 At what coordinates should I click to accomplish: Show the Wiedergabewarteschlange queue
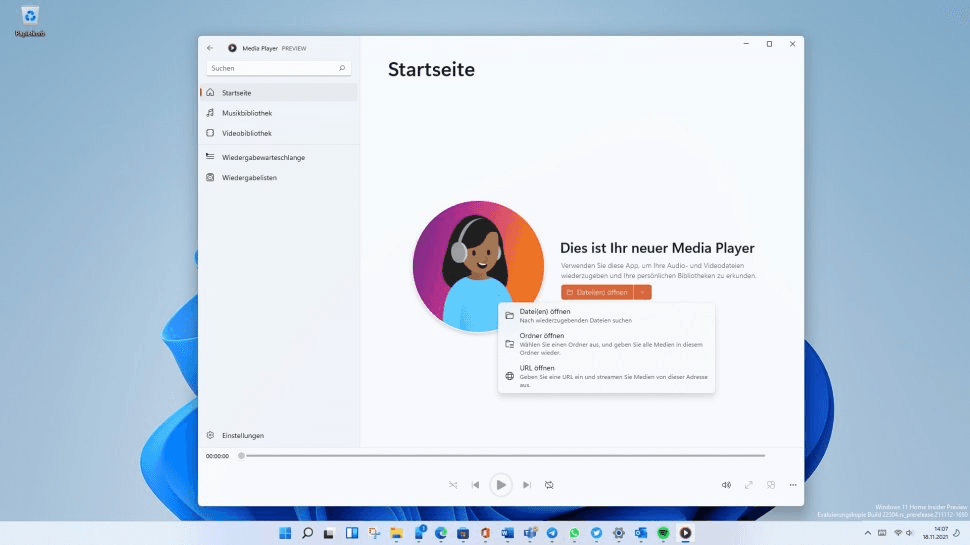click(278, 157)
